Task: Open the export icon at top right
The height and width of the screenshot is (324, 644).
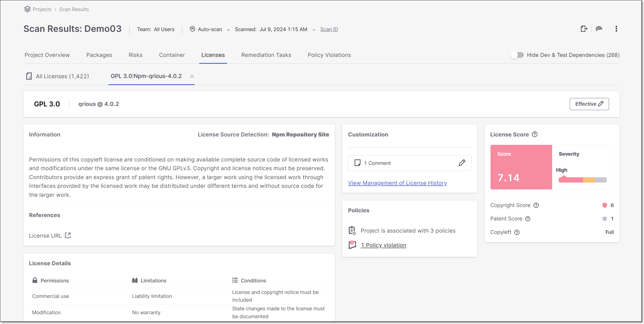Action: pos(584,29)
